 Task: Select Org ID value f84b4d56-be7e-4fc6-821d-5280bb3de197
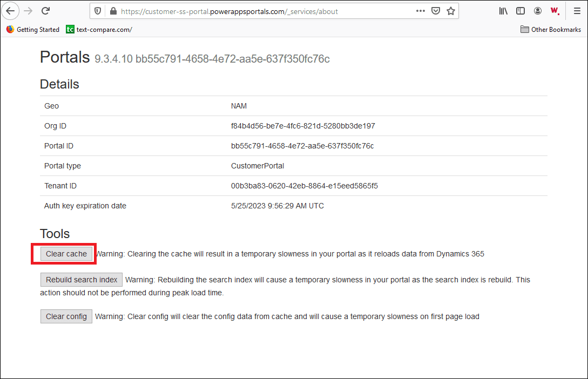[303, 126]
